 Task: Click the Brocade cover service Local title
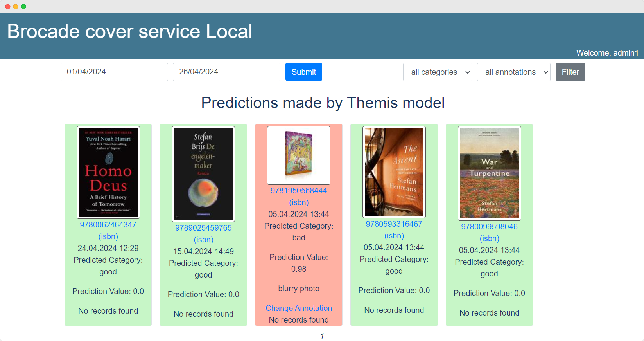click(x=130, y=31)
